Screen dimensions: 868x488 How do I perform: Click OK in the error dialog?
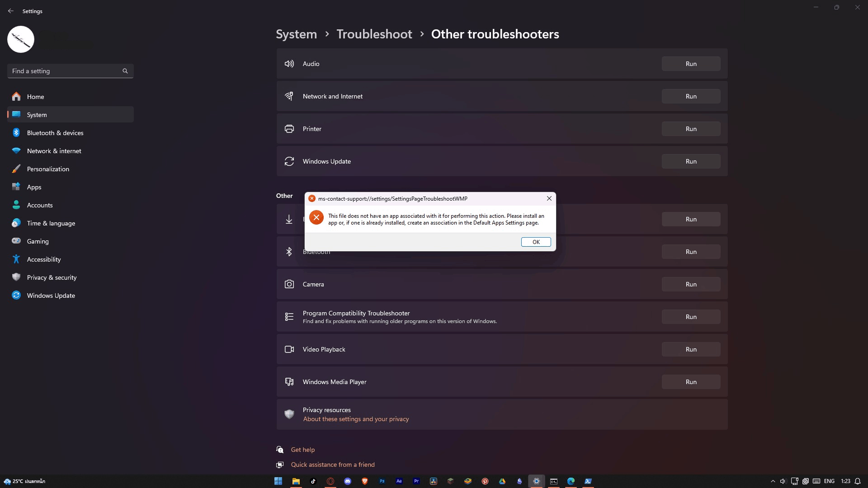536,242
